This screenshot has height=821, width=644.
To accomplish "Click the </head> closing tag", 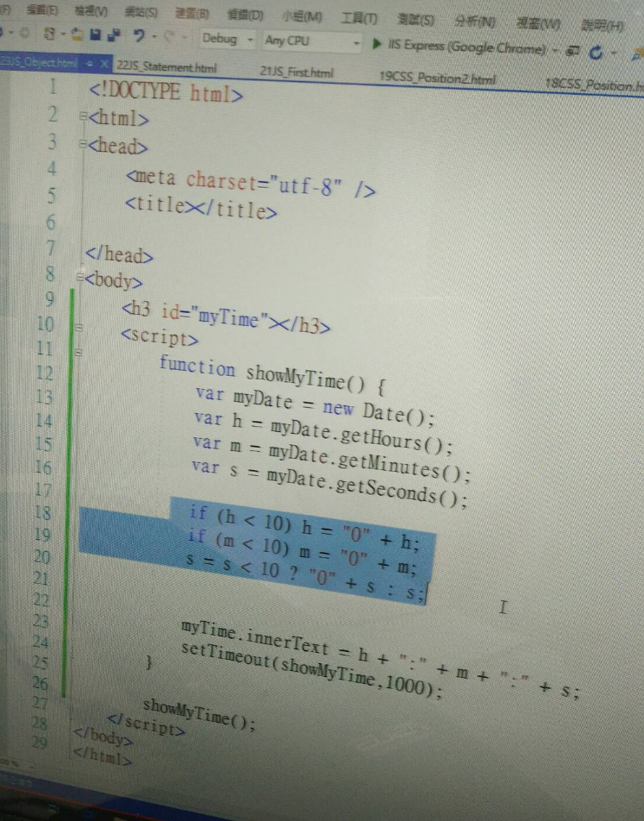I will (119, 254).
